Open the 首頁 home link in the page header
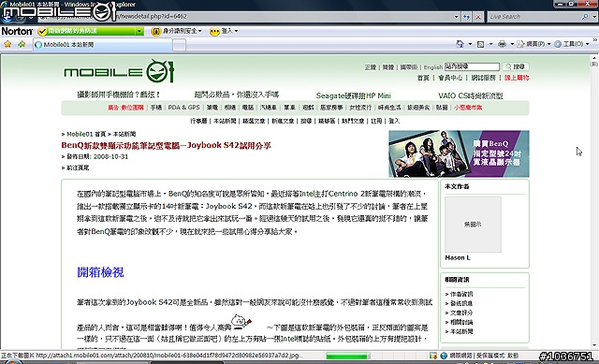599x364 pixels. (423, 78)
